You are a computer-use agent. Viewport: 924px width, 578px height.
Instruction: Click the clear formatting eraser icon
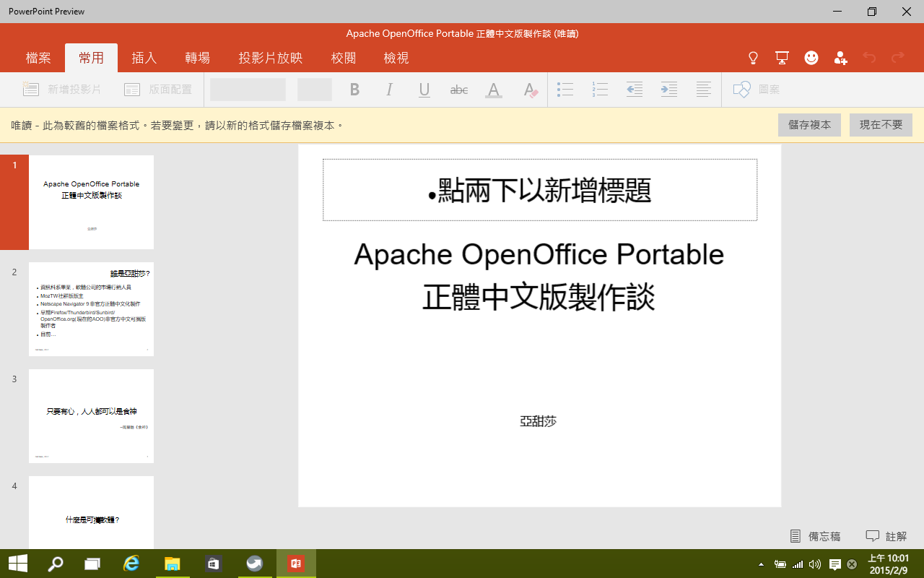tap(530, 90)
